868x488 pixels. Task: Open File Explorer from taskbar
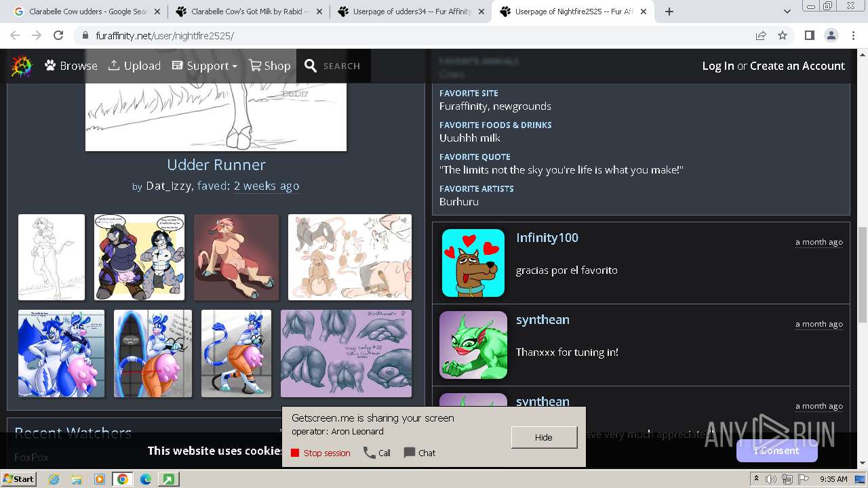[x=77, y=479]
